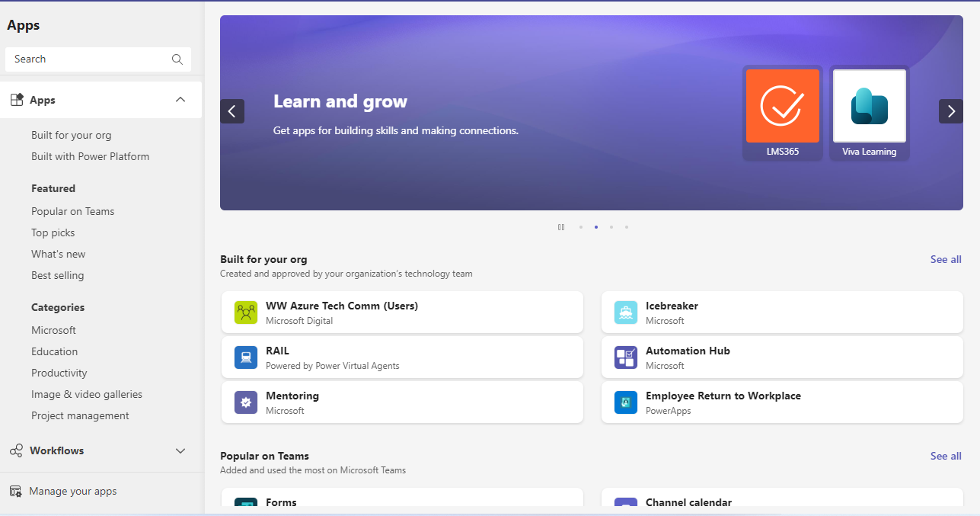Open Built for your org category

pyautogui.click(x=72, y=135)
